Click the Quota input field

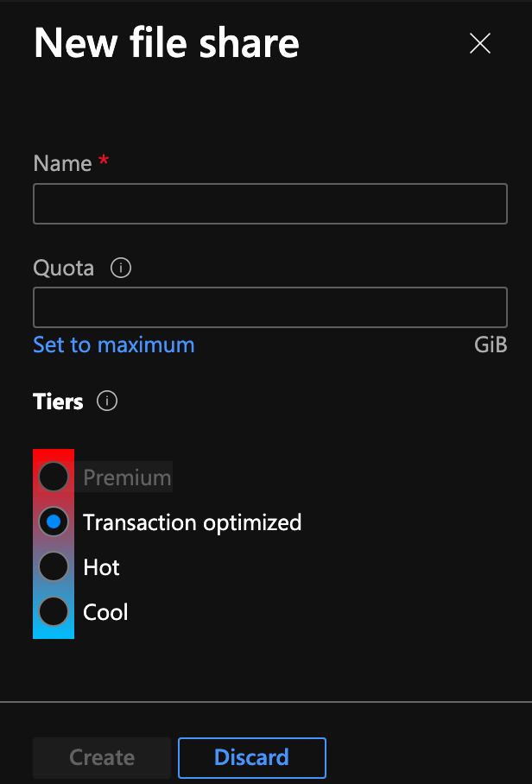click(x=270, y=307)
